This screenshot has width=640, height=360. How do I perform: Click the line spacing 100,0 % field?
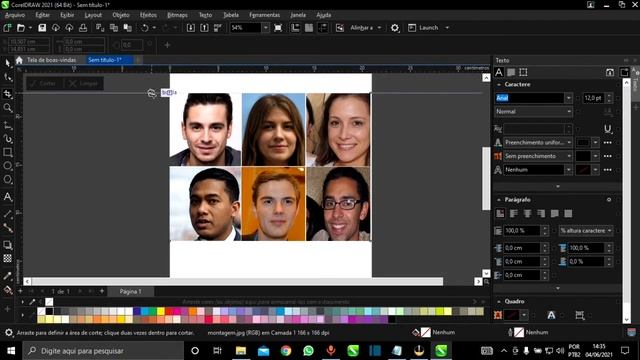point(523,231)
